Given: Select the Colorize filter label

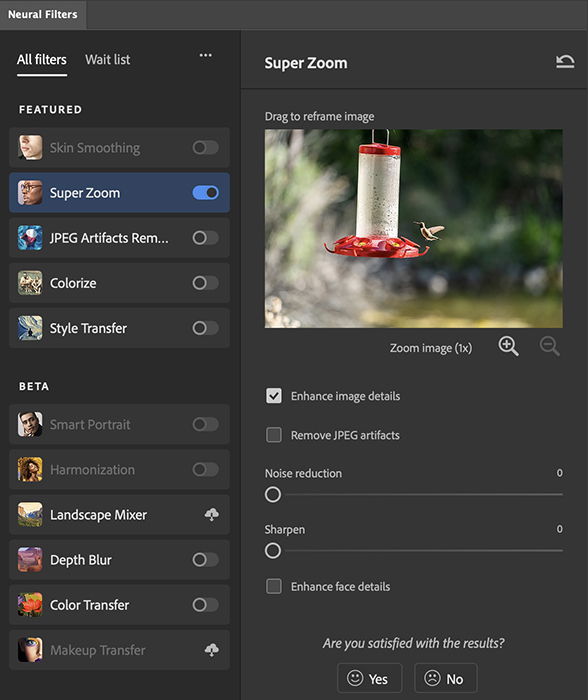Looking at the screenshot, I should pos(73,283).
